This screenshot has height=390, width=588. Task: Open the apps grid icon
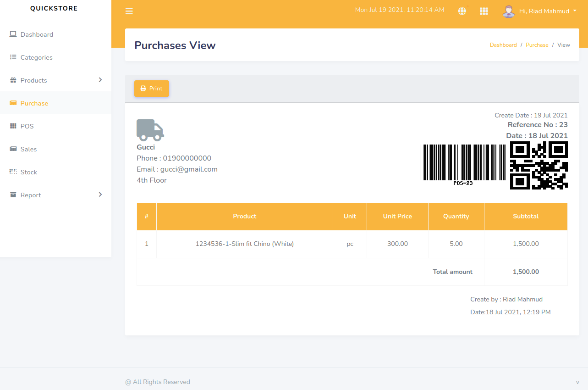pyautogui.click(x=484, y=11)
